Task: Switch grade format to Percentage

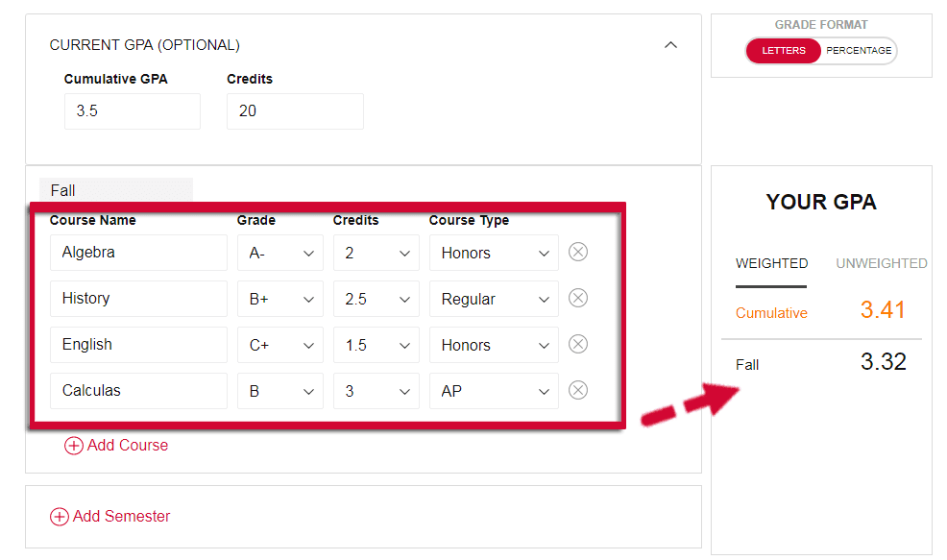Action: (x=859, y=51)
